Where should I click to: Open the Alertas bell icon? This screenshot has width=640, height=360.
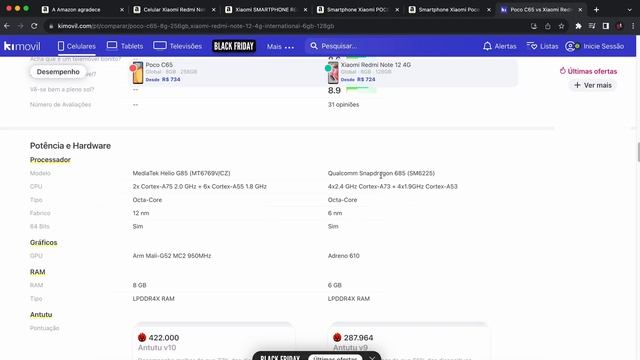pos(487,46)
